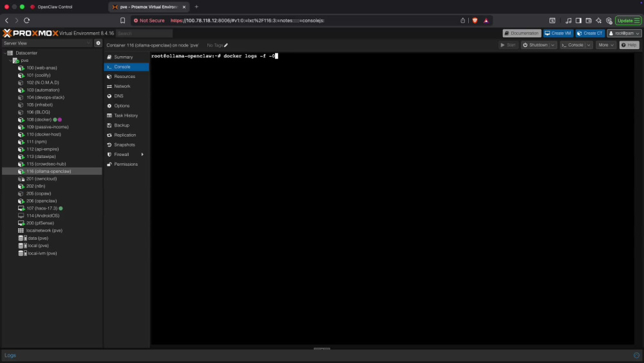
Task: Select container 102 (N.O.M.A.D)
Action: (43, 83)
